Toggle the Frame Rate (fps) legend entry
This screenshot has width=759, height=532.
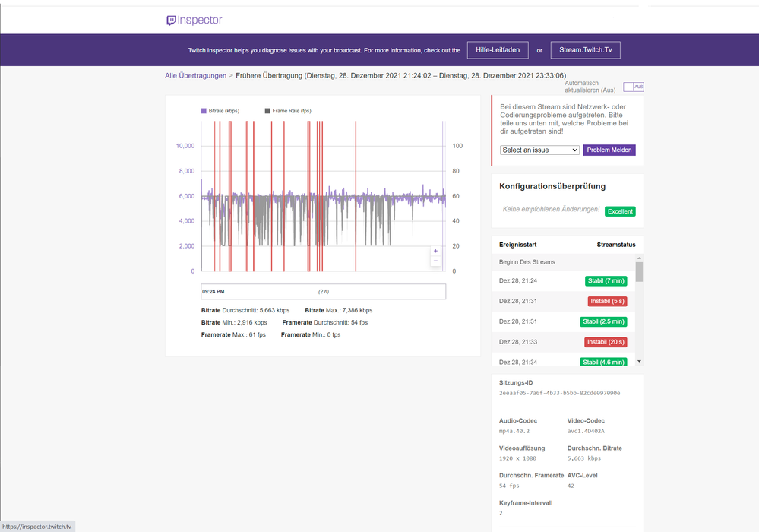tap(288, 111)
